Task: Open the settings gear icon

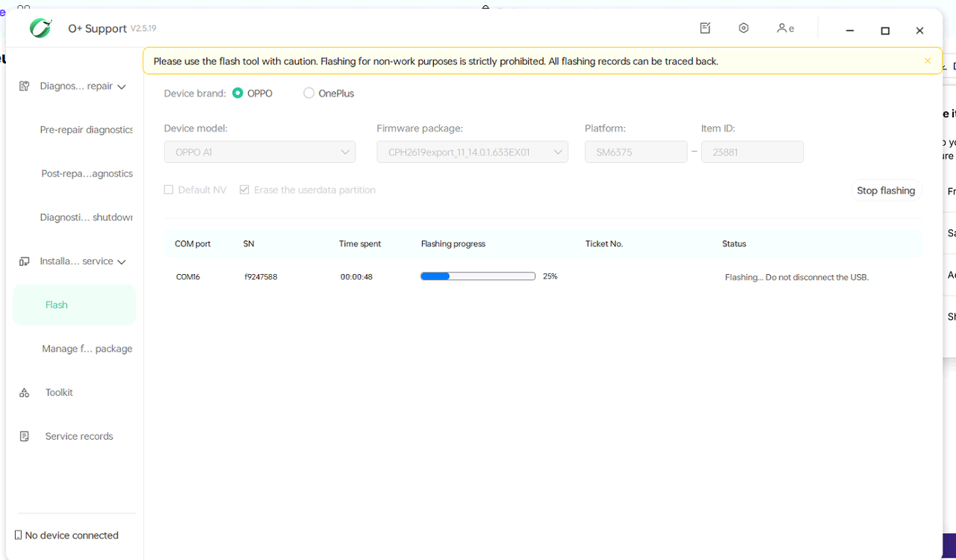Action: coord(743,28)
